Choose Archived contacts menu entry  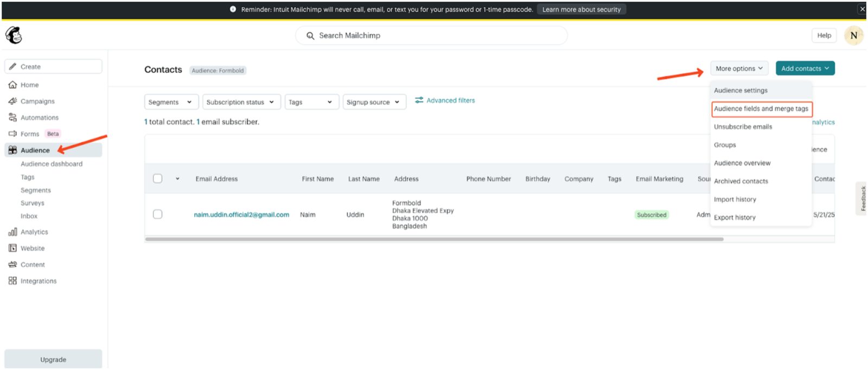(x=761, y=181)
